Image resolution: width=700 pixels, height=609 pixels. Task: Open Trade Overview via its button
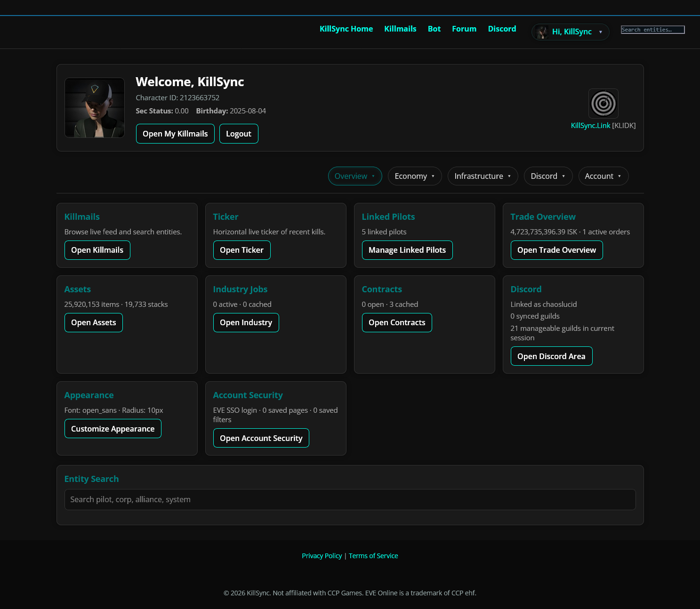[556, 250]
